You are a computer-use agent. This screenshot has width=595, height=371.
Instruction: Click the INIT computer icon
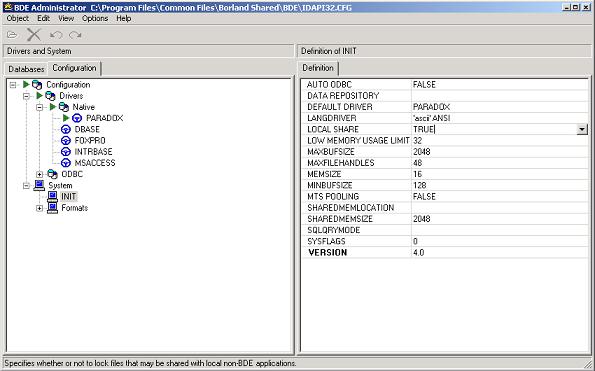[x=52, y=197]
